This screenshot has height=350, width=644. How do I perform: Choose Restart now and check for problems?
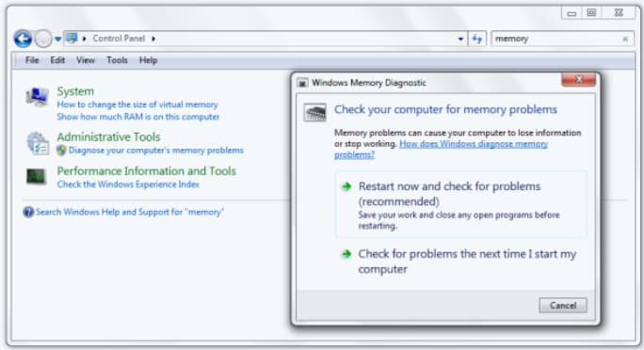tap(460, 204)
